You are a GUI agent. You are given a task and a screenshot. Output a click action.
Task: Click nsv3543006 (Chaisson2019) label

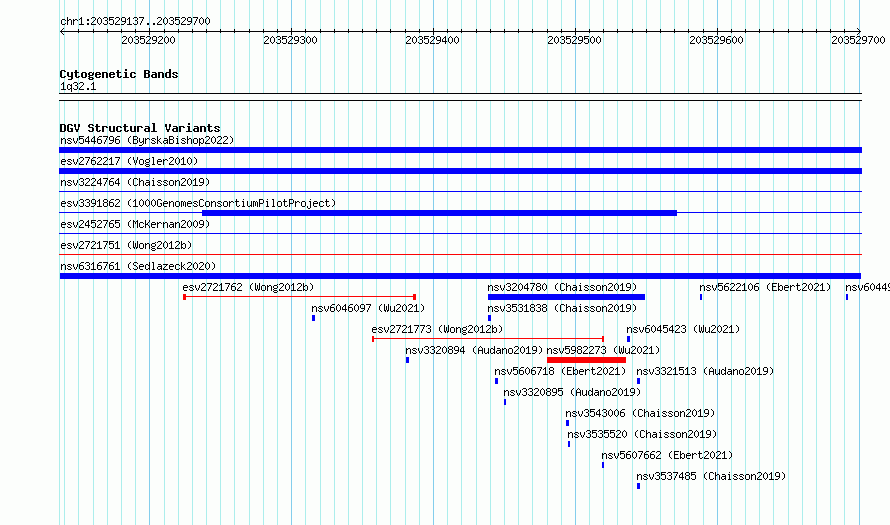coord(640,413)
